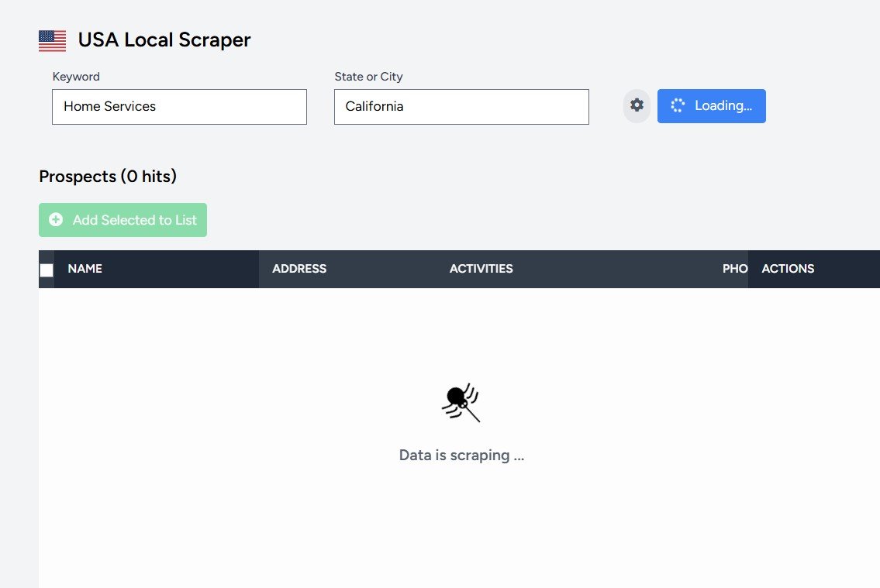Open scraper settings via the gear icon

[637, 105]
